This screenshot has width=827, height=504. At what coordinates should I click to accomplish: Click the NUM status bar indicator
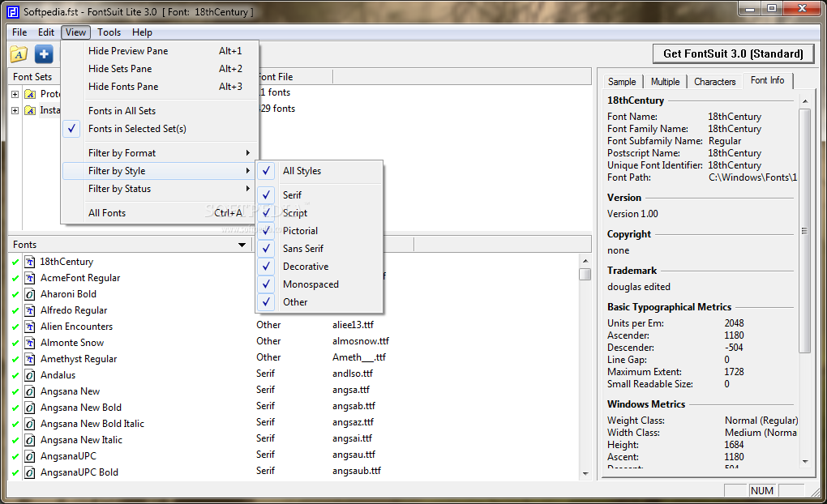pyautogui.click(x=762, y=491)
